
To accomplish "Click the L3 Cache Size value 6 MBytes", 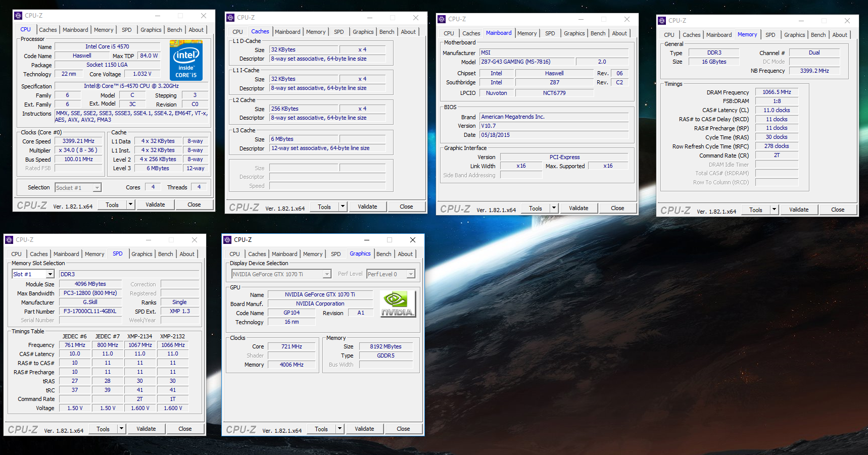I will [303, 139].
